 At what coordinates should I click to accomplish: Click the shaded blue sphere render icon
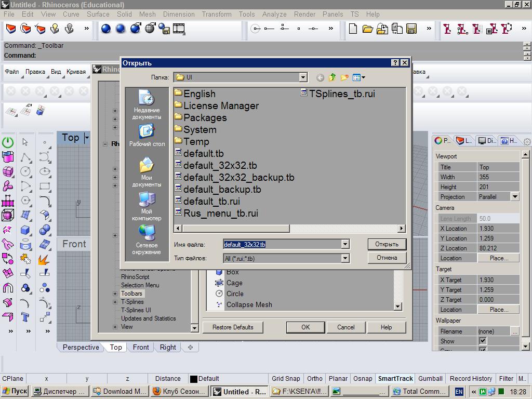coord(106,29)
